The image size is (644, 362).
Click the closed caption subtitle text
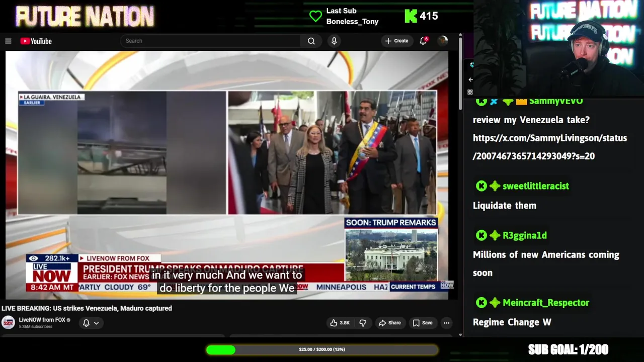click(x=227, y=282)
